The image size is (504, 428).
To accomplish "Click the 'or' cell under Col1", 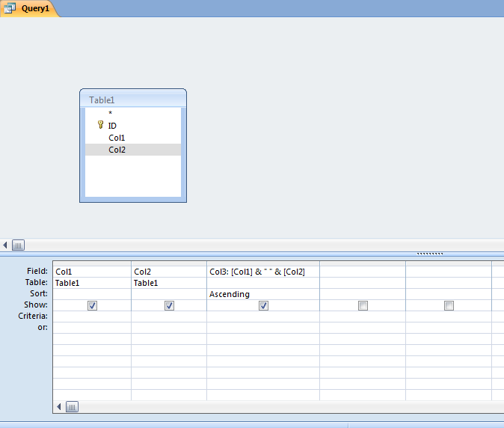I will [x=92, y=328].
